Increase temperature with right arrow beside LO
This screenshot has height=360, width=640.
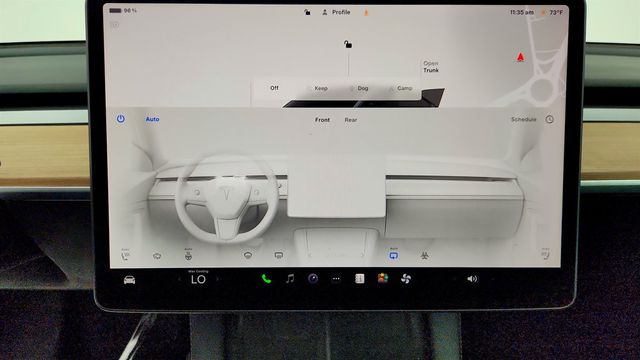tap(217, 280)
